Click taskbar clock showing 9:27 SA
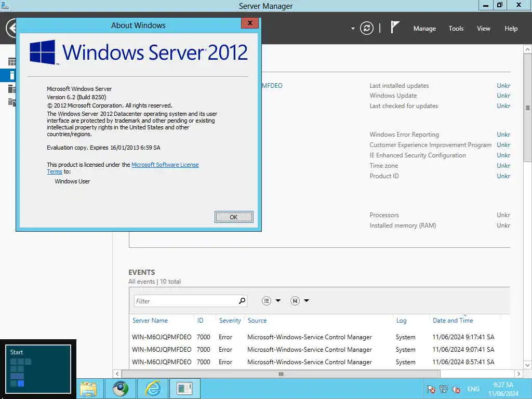The height and width of the screenshot is (399, 532). click(503, 389)
